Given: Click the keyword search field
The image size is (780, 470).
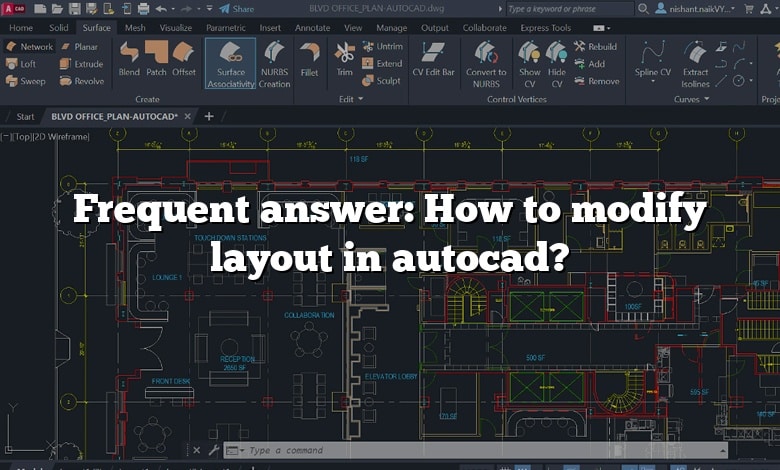Looking at the screenshot, I should pyautogui.click(x=570, y=8).
